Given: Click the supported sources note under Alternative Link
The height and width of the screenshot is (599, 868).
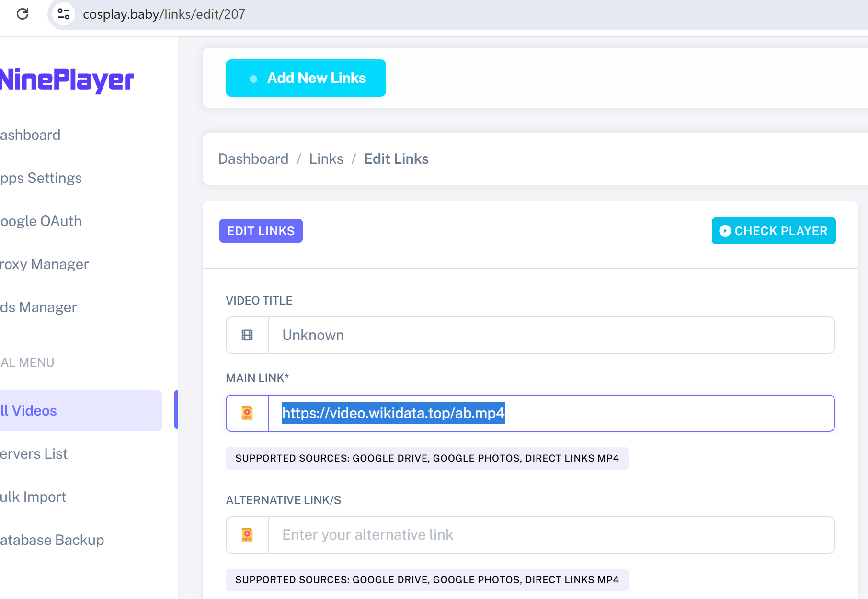Looking at the screenshot, I should click(x=427, y=580).
